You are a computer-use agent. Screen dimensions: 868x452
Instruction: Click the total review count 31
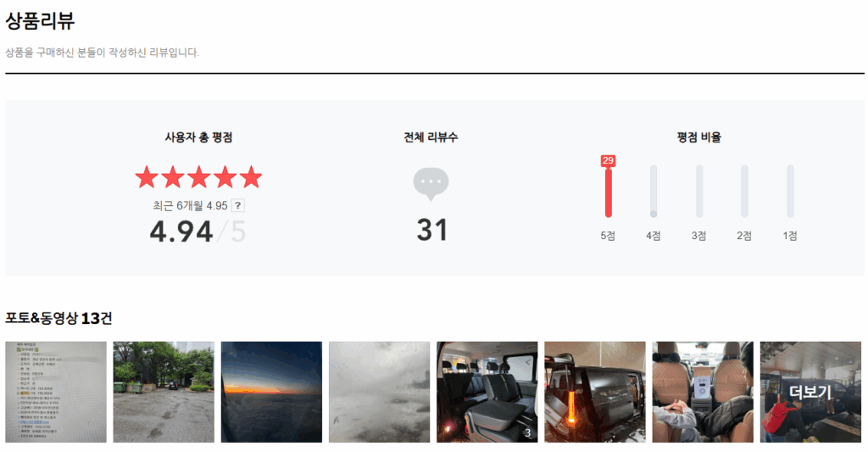(x=431, y=231)
